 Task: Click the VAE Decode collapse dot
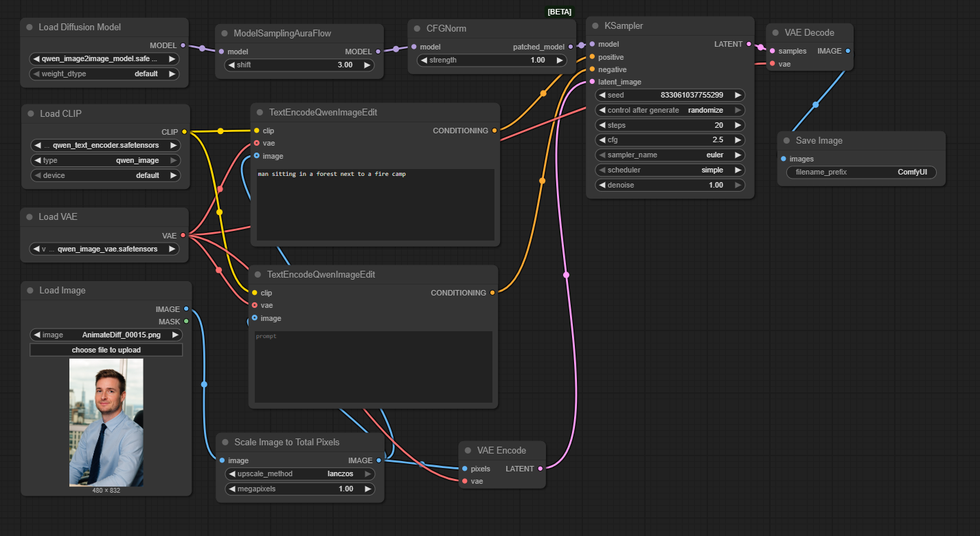click(x=775, y=33)
